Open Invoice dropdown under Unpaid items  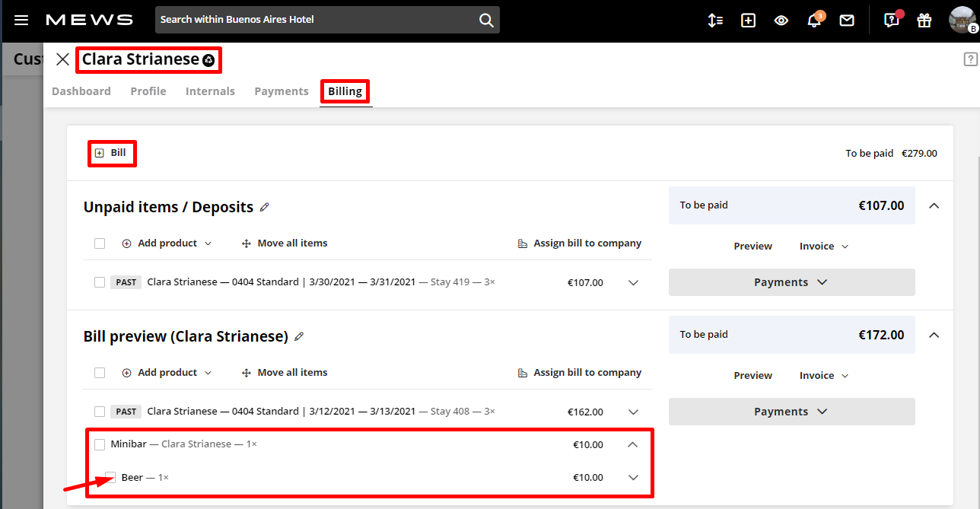tap(823, 247)
